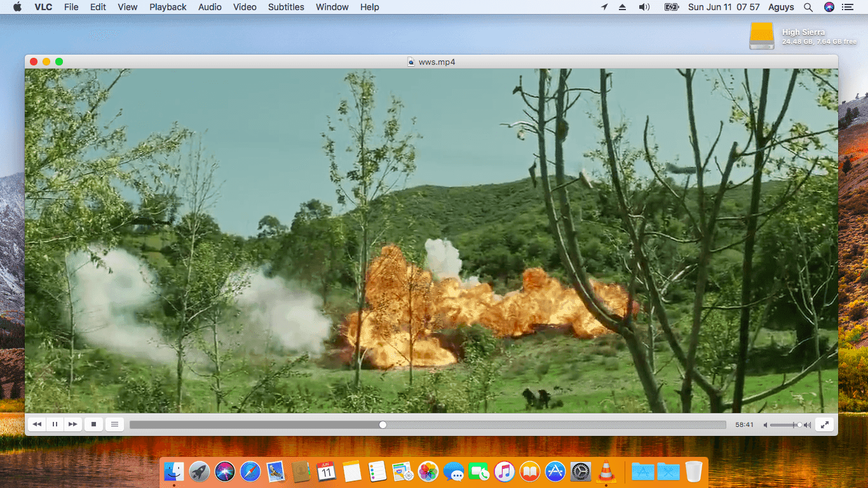Screen dimensions: 868x488
Task: Open Finder from the Dock
Action: pyautogui.click(x=174, y=471)
